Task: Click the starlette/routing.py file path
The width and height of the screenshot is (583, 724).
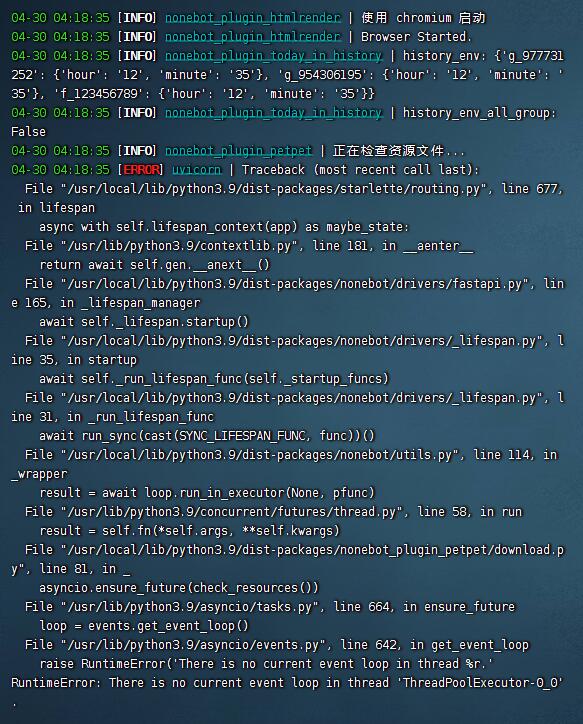Action: pyautogui.click(x=274, y=189)
